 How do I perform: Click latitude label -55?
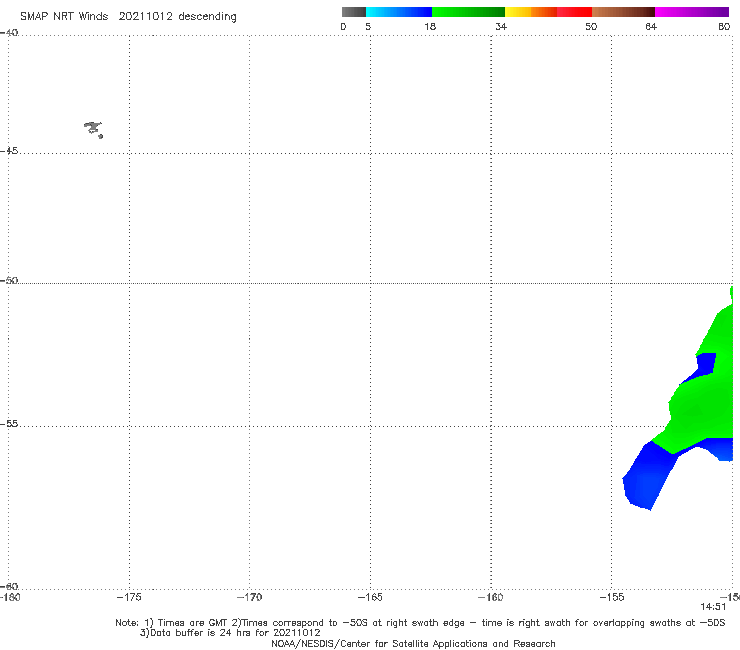pos(9,423)
